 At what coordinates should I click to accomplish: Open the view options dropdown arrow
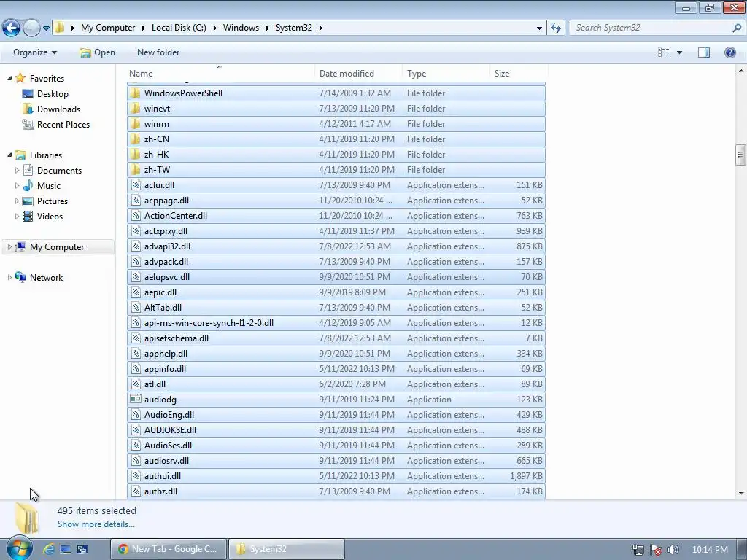pos(679,52)
